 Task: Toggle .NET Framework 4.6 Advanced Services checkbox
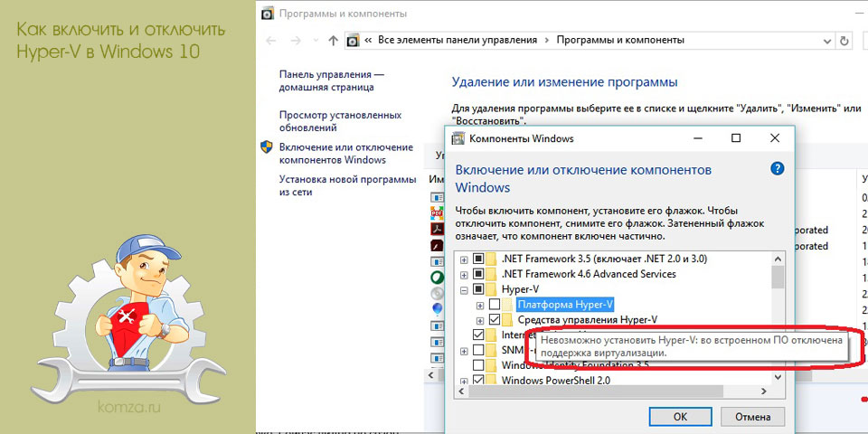coord(477,273)
